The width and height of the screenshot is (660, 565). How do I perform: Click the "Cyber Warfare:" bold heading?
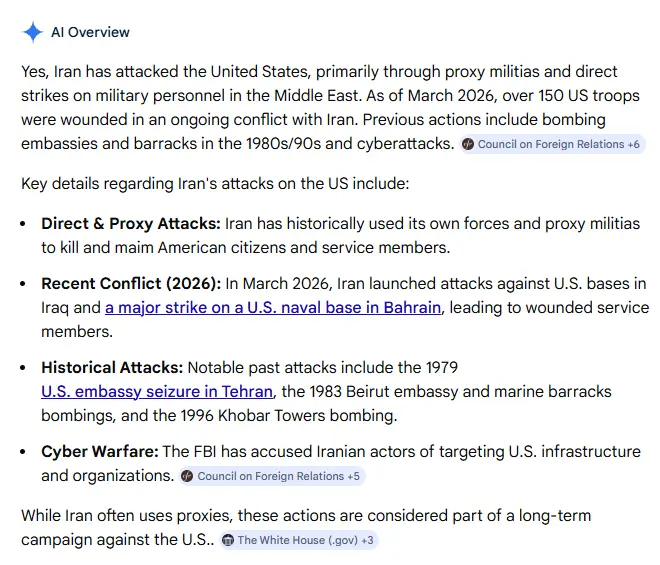point(100,451)
